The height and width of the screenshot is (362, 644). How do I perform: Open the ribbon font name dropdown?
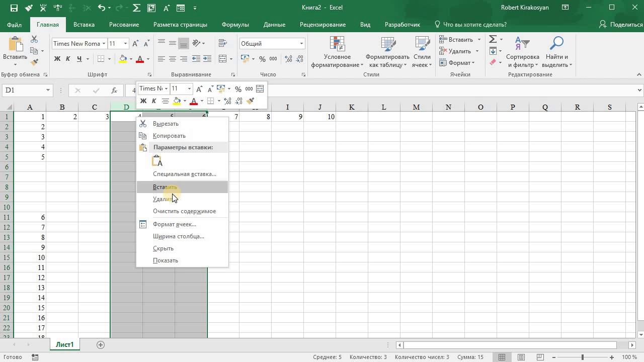point(104,44)
